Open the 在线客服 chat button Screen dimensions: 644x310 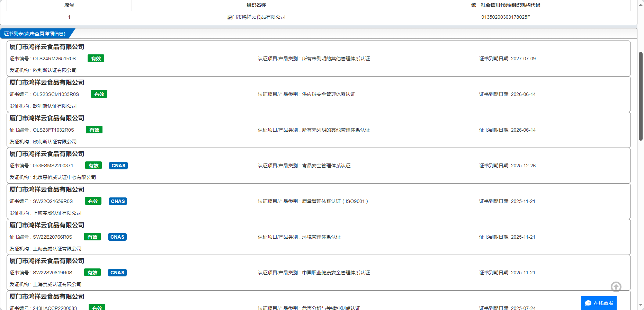point(599,303)
